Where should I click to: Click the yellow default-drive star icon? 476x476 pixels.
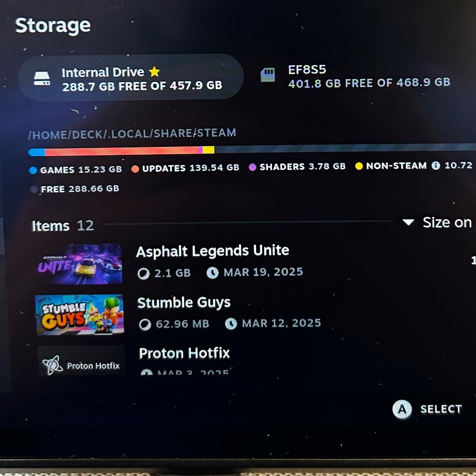pyautogui.click(x=154, y=72)
